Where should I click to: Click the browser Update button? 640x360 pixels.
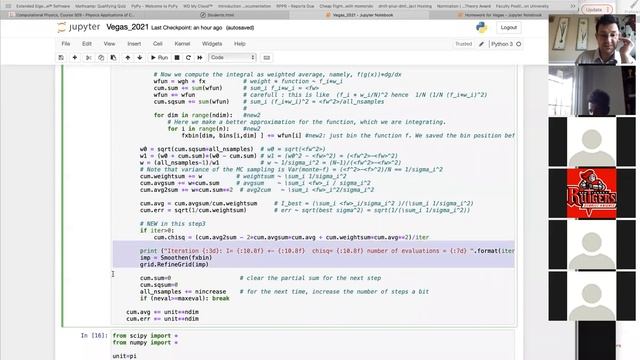tap(596, 9)
